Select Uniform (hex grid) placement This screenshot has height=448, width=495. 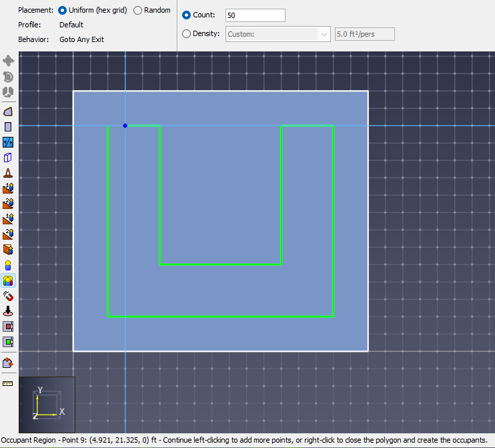coord(93,10)
